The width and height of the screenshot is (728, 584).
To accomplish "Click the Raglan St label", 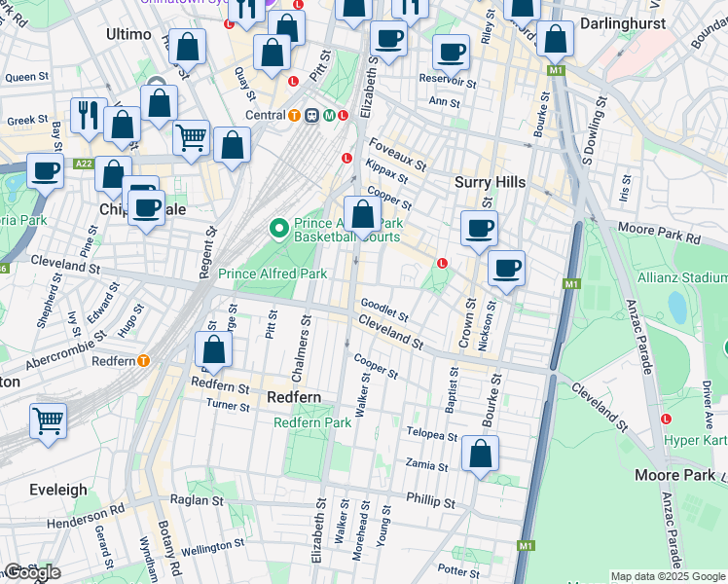I will tap(197, 500).
